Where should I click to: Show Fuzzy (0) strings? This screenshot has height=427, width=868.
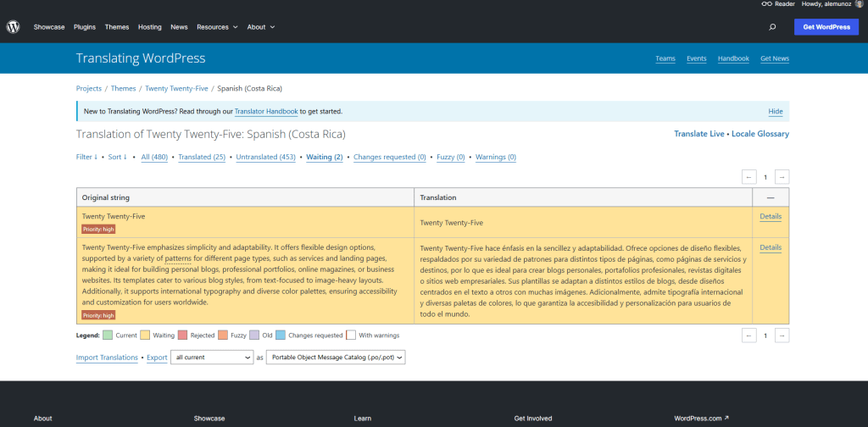(451, 157)
